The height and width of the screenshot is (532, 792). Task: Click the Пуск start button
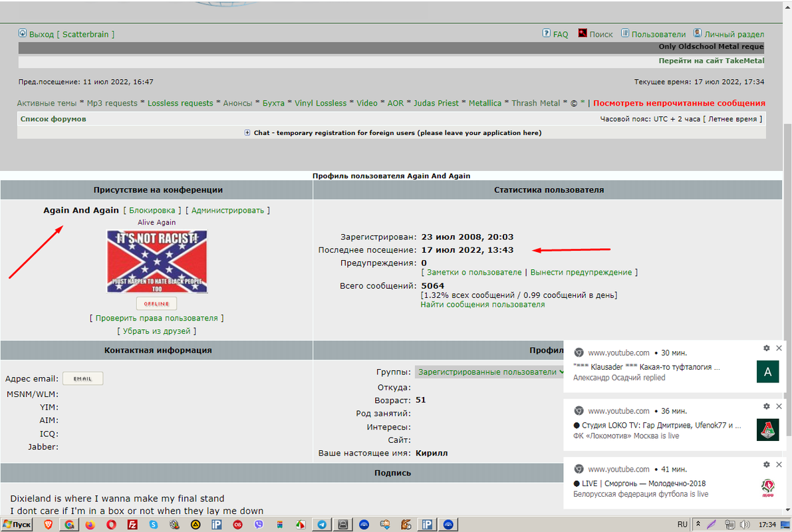click(x=17, y=525)
